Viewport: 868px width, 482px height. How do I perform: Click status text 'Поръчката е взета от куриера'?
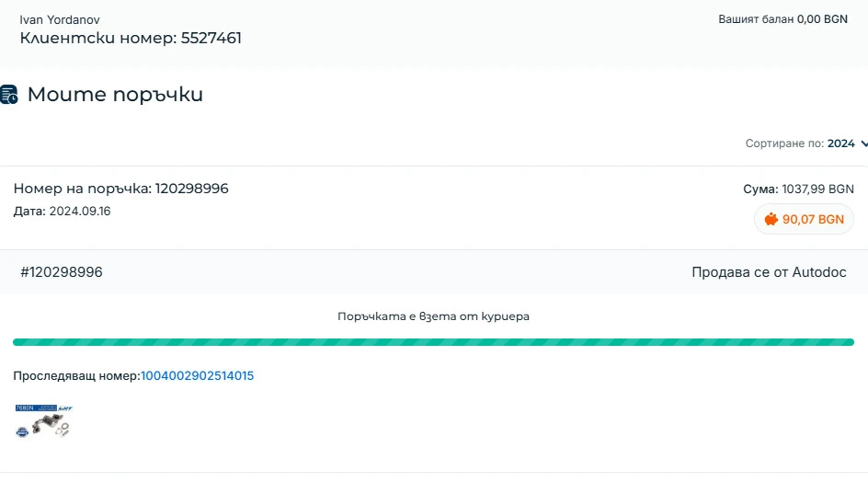[x=433, y=316]
